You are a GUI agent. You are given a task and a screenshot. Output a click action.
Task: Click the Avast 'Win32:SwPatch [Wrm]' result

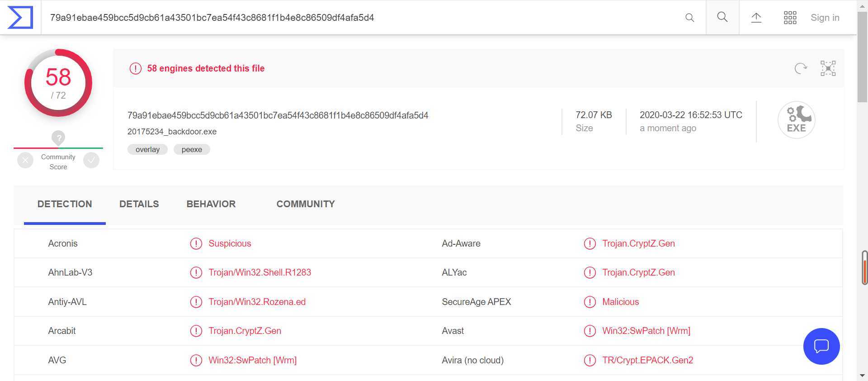point(646,331)
